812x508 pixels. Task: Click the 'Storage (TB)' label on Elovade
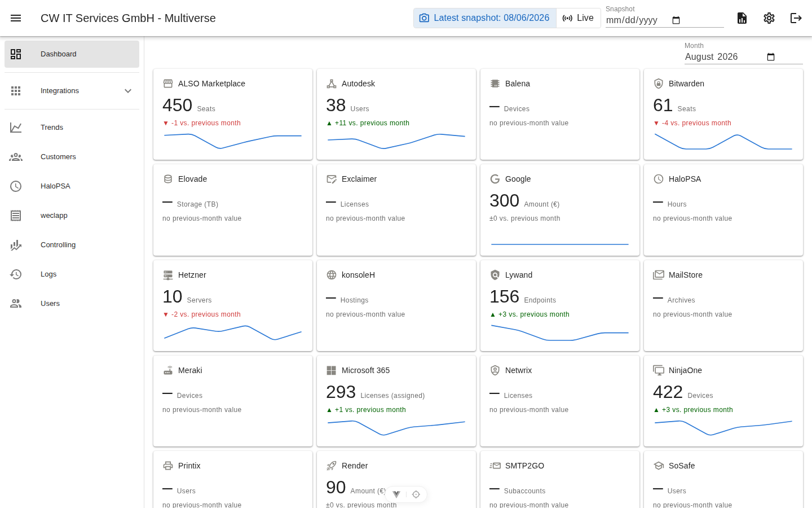(197, 204)
